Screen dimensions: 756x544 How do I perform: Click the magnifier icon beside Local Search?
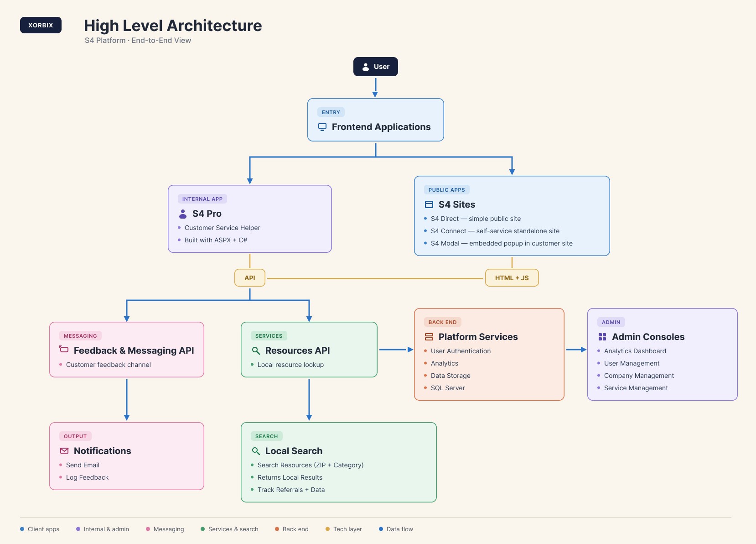256,451
